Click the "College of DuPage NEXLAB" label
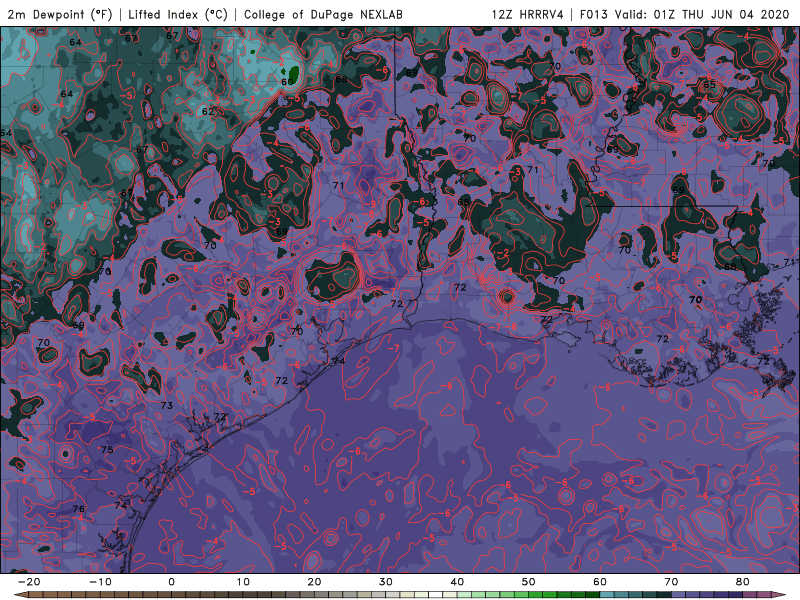This screenshot has width=800, height=600. [323, 14]
